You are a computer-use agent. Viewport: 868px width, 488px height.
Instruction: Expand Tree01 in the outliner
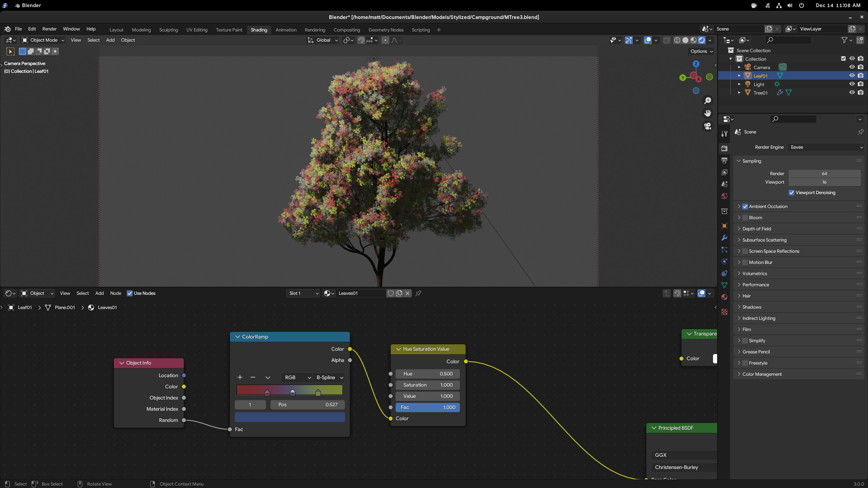pyautogui.click(x=739, y=93)
